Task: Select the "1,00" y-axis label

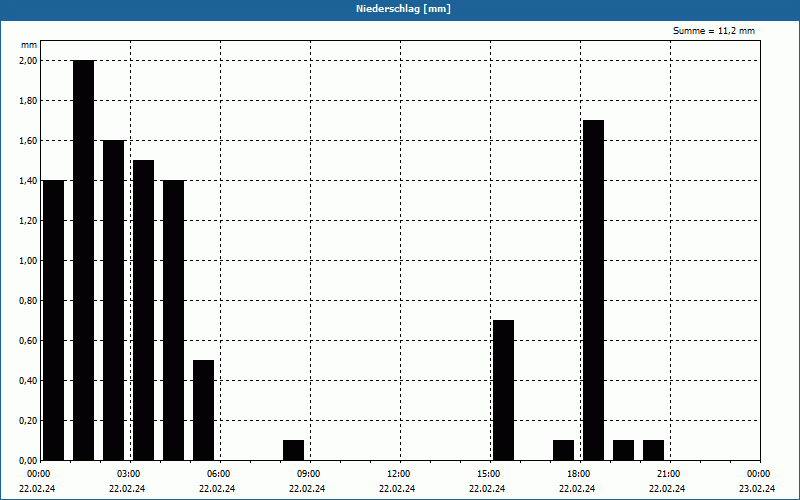Action: [29, 261]
